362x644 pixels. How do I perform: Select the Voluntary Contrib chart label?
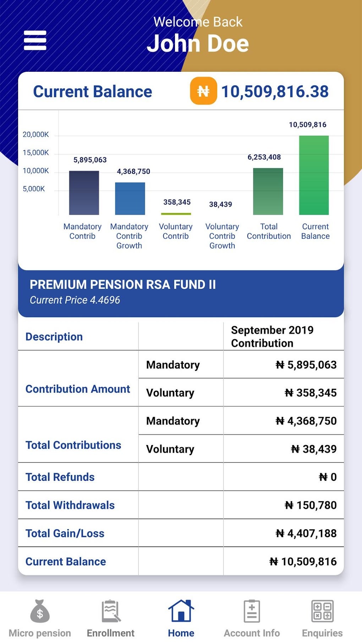(176, 231)
